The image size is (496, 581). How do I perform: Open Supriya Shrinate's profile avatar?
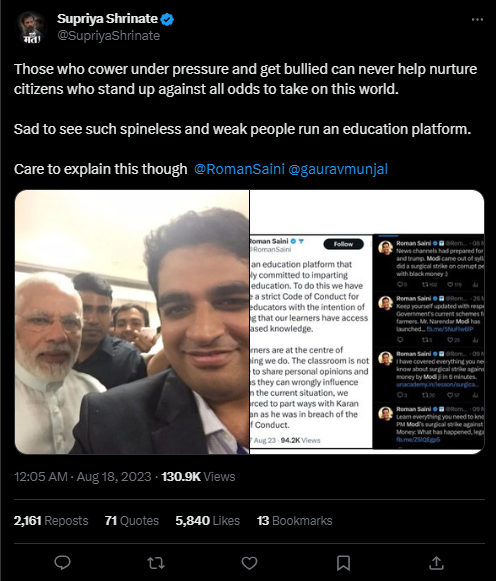tap(31, 27)
